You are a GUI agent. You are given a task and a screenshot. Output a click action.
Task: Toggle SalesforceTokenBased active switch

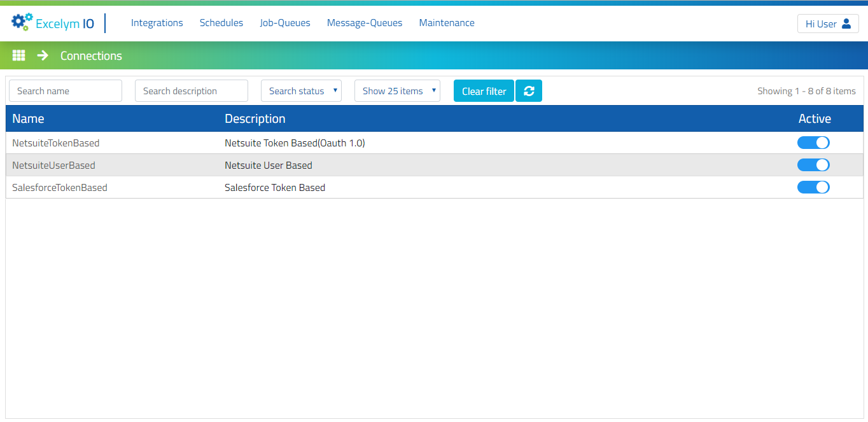point(813,187)
